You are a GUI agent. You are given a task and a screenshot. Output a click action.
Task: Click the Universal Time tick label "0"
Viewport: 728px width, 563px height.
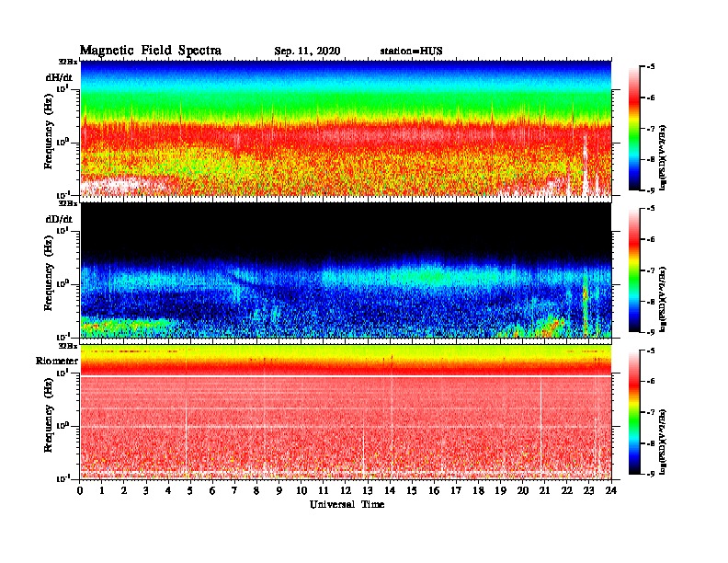point(80,490)
